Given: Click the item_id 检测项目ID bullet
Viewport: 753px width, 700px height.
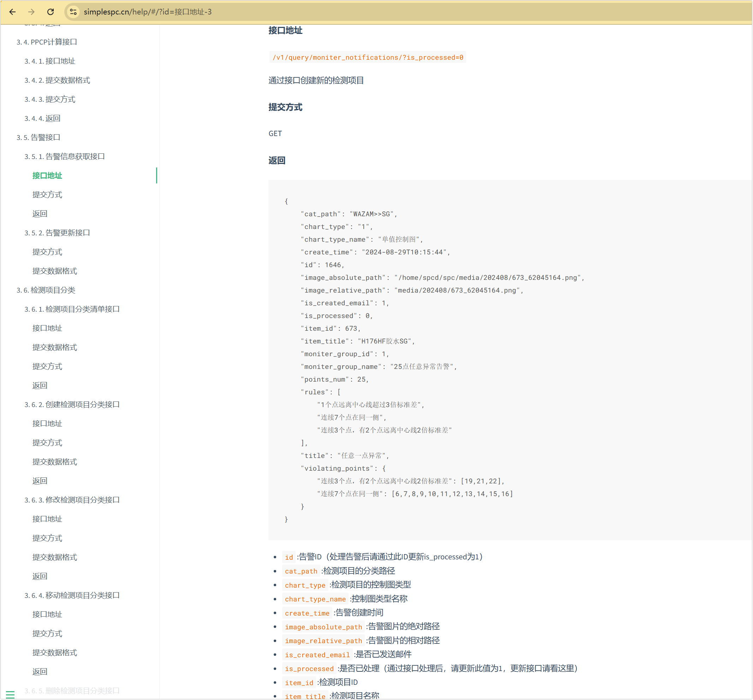Looking at the screenshot, I should pyautogui.click(x=320, y=683).
